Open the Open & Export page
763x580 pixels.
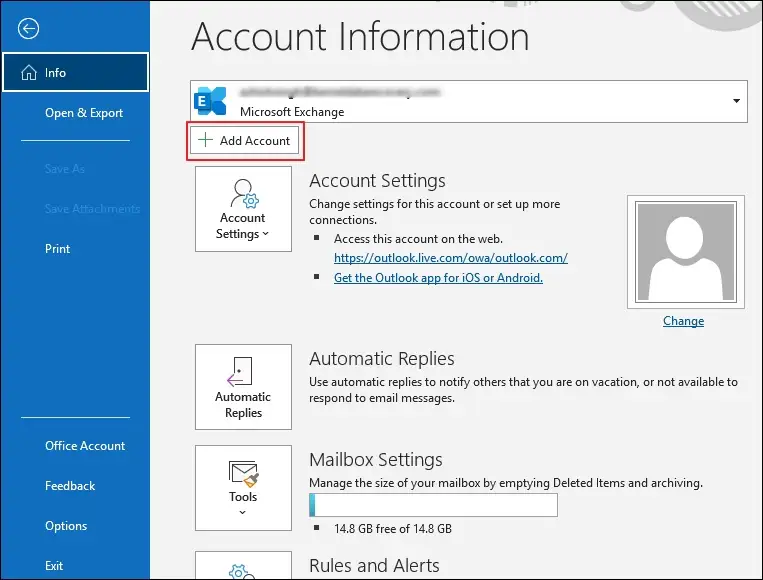(x=84, y=113)
